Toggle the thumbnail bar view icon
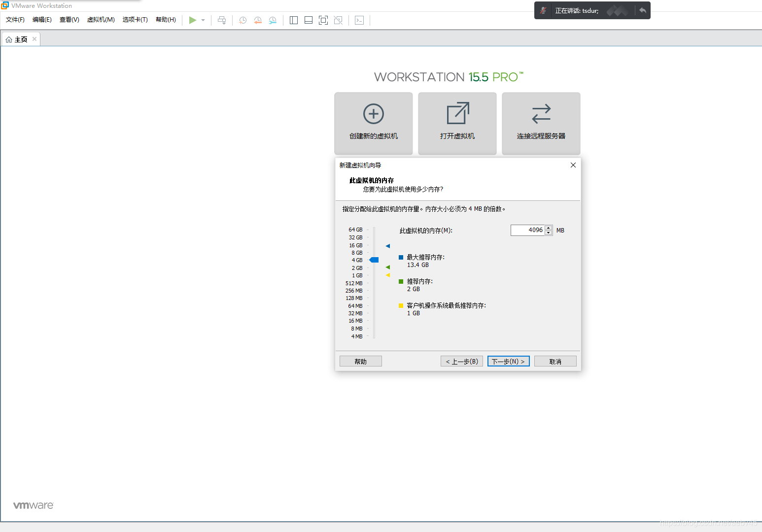Image resolution: width=762 pixels, height=532 pixels. (x=309, y=20)
